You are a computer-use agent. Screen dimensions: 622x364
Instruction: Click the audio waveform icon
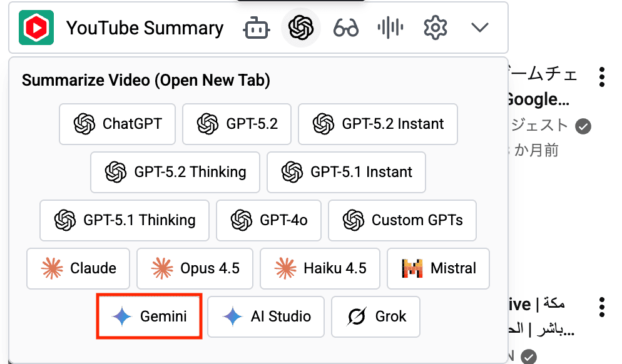(x=390, y=28)
